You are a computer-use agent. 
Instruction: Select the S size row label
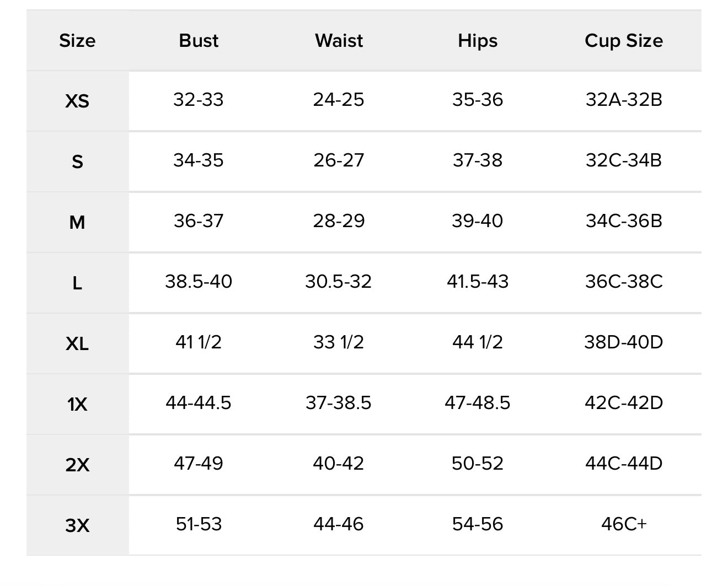coord(77,162)
